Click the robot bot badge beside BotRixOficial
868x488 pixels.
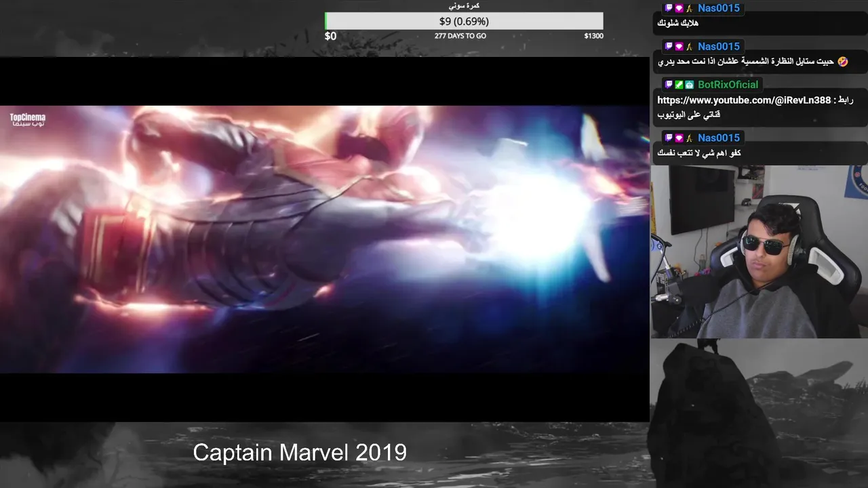(689, 85)
